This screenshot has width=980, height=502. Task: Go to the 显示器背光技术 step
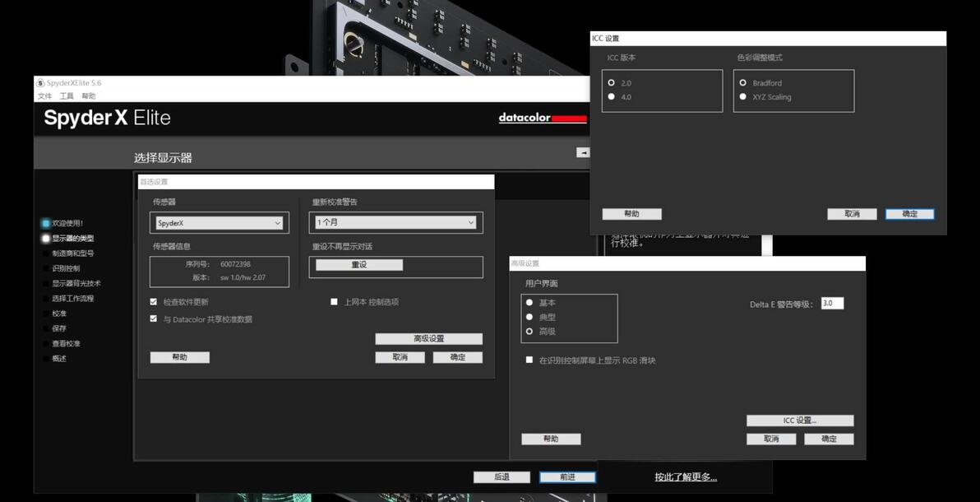pyautogui.click(x=76, y=284)
